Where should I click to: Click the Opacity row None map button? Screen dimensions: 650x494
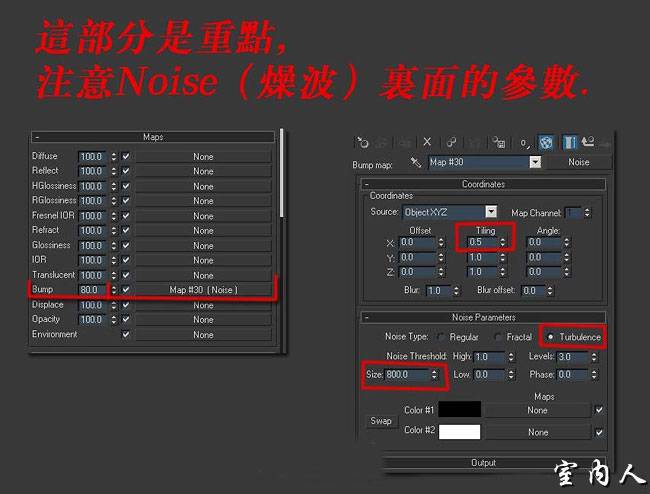[203, 320]
